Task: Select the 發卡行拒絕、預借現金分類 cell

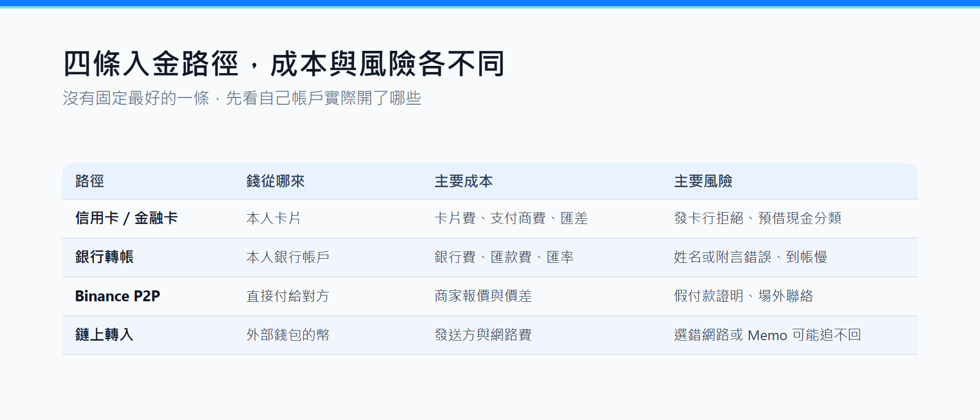Action: point(758,218)
